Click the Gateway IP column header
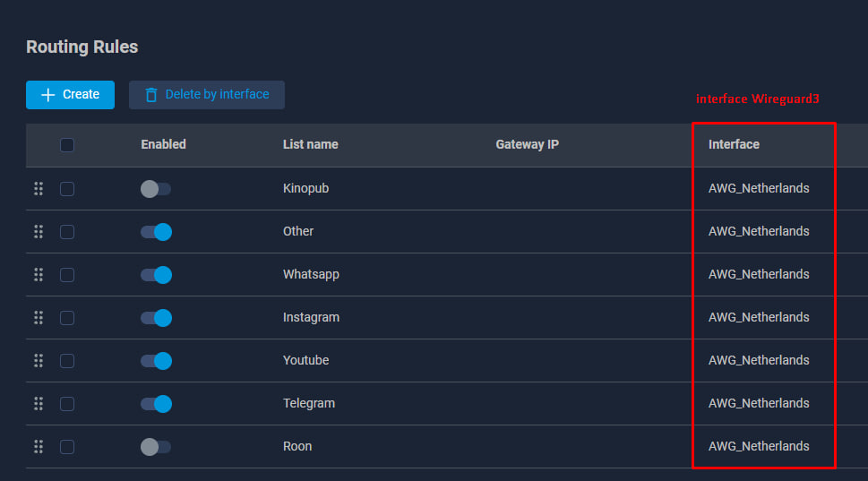 (527, 144)
